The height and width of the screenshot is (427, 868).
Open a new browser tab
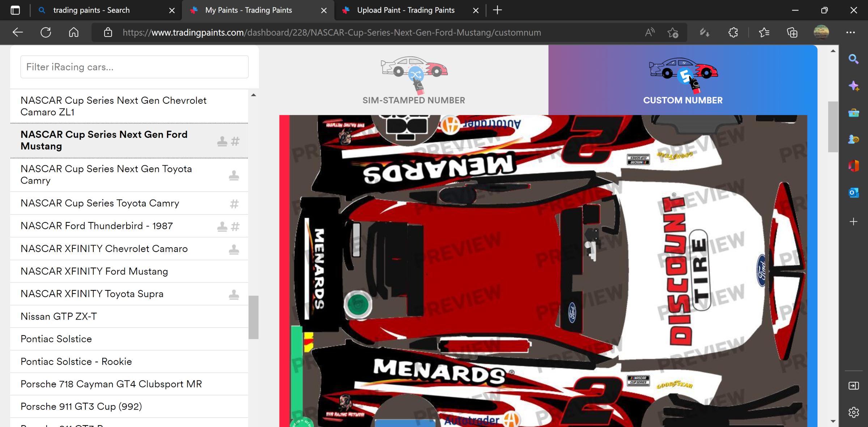point(498,10)
